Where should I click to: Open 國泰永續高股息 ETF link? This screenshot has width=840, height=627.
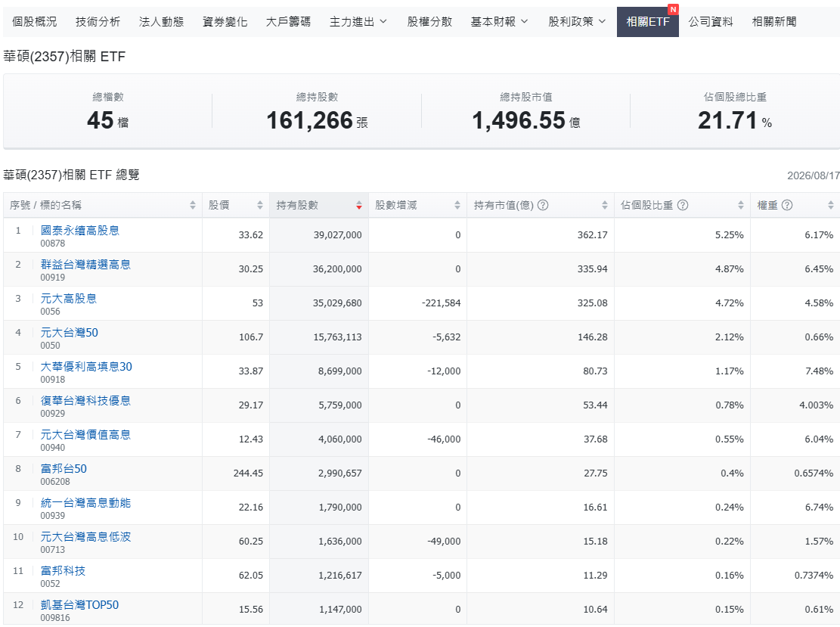(x=80, y=231)
